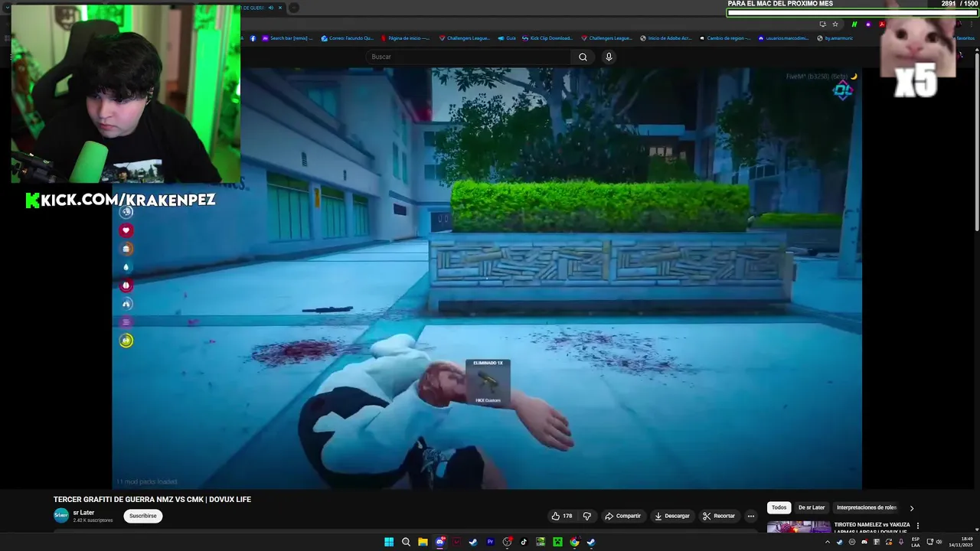Screen dimensions: 980x551
Task: Open Windows taskbar search
Action: [x=406, y=542]
